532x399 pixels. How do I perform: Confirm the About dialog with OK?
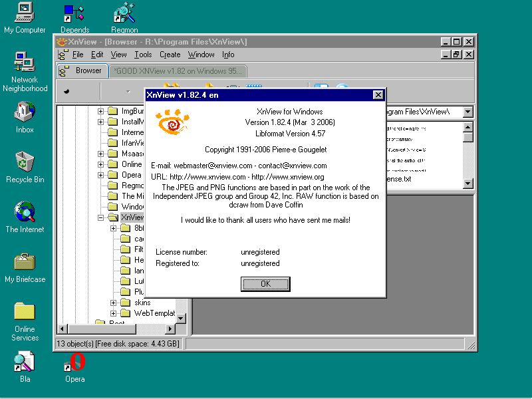[x=265, y=284]
